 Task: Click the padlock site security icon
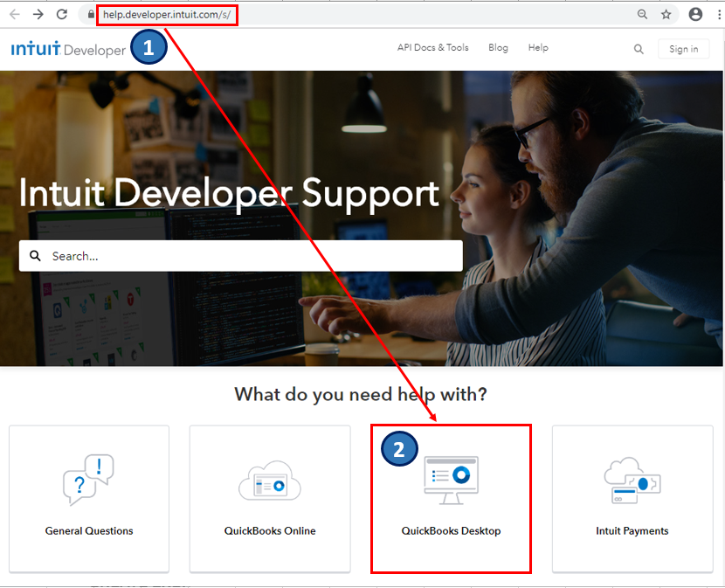coord(91,14)
